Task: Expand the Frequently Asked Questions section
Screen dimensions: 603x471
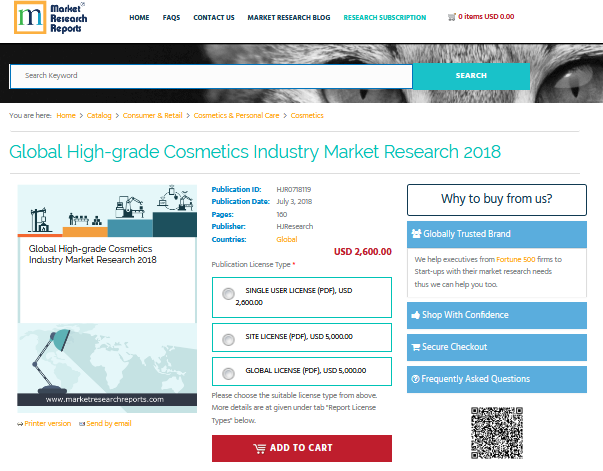Action: [x=497, y=379]
